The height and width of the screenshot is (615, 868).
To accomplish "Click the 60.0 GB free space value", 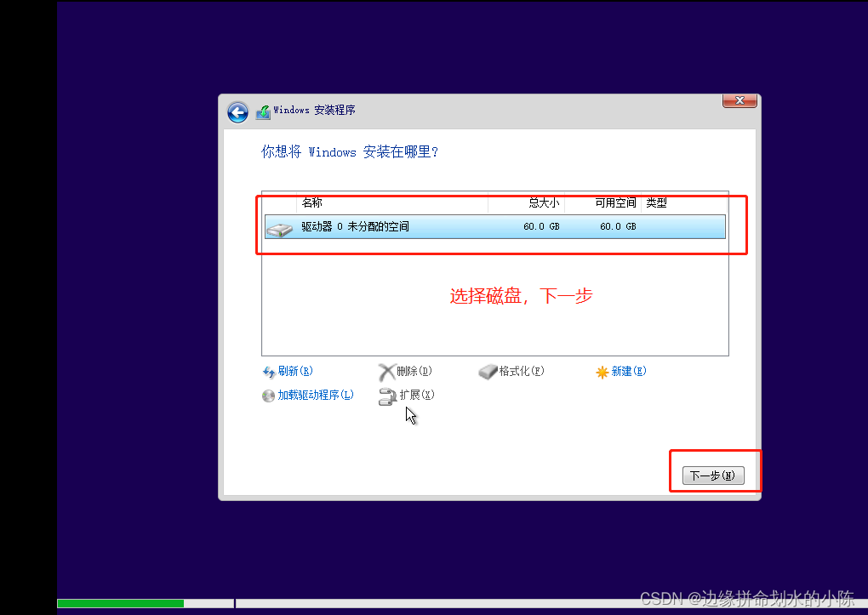I will (618, 226).
